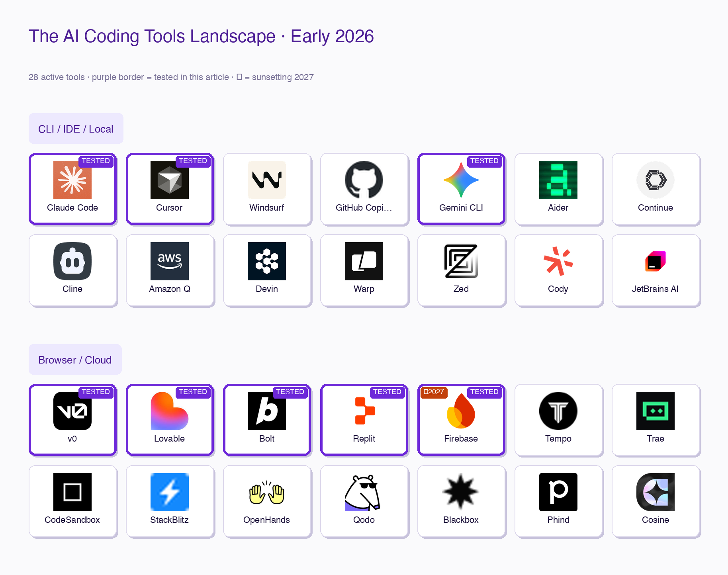The width and height of the screenshot is (728, 575).
Task: Click the 'Zed' card label
Action: 461,289
